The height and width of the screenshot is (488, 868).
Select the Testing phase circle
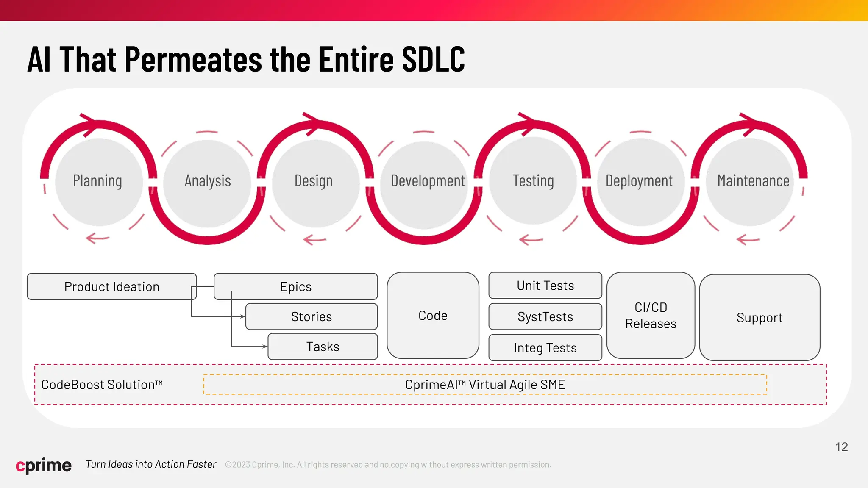click(533, 181)
